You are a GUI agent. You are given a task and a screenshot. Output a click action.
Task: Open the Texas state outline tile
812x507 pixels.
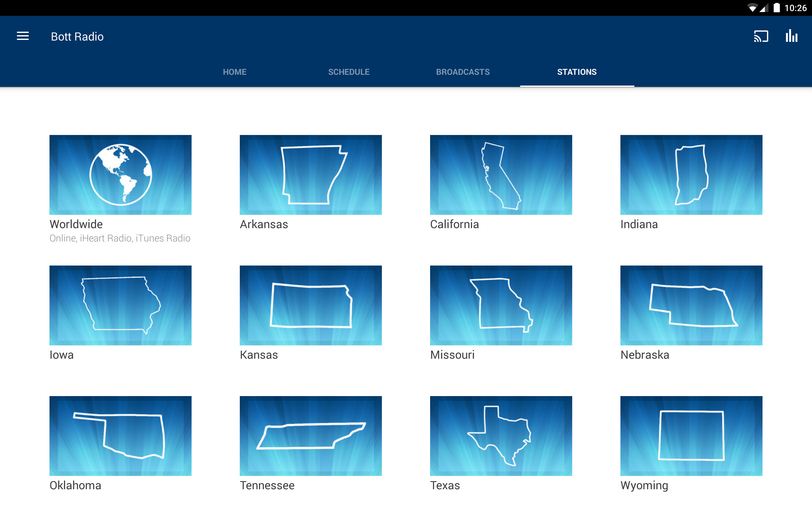click(501, 436)
